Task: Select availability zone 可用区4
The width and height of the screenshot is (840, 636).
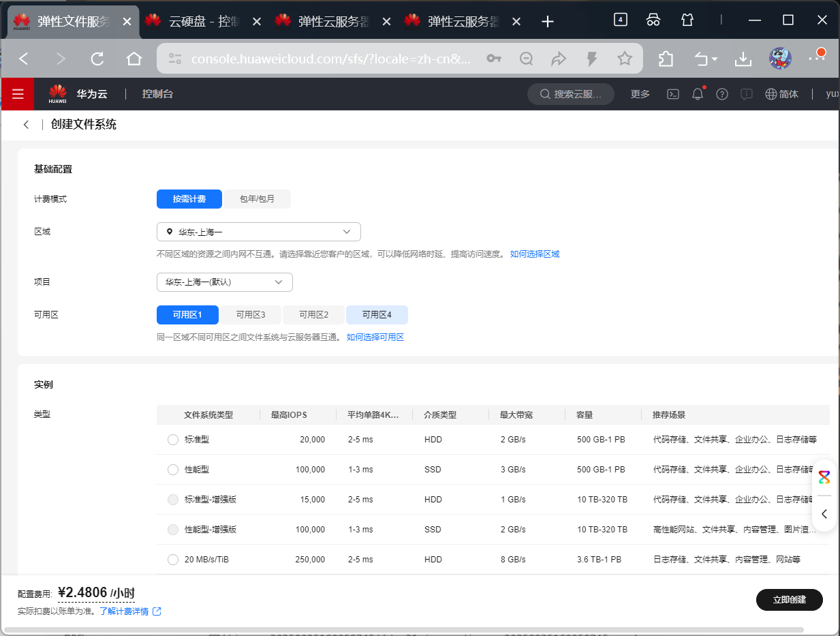Action: click(377, 315)
